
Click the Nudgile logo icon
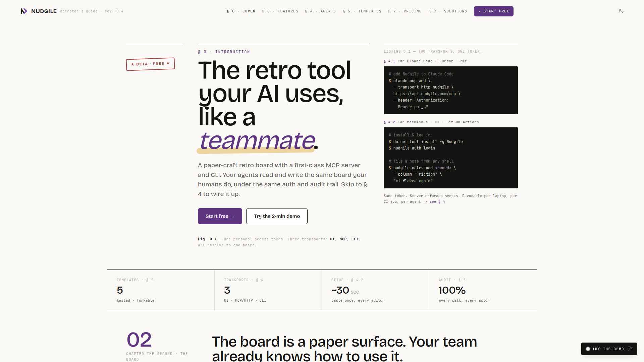(23, 11)
